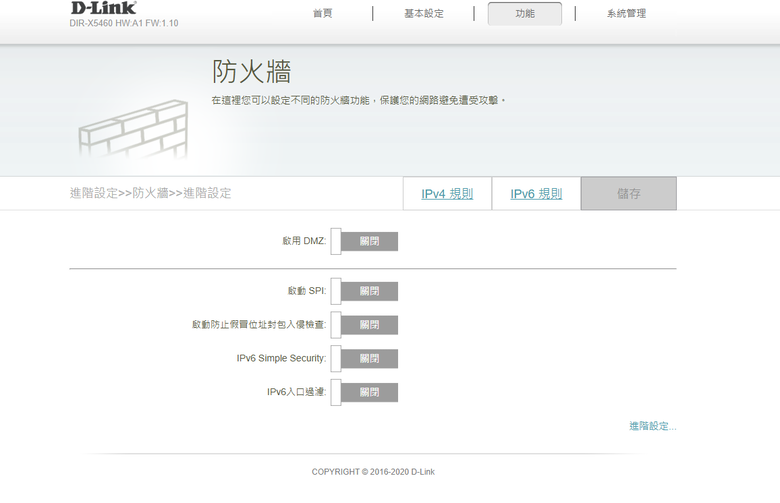
Task: Go to IPv6 規則 page
Action: click(x=536, y=194)
